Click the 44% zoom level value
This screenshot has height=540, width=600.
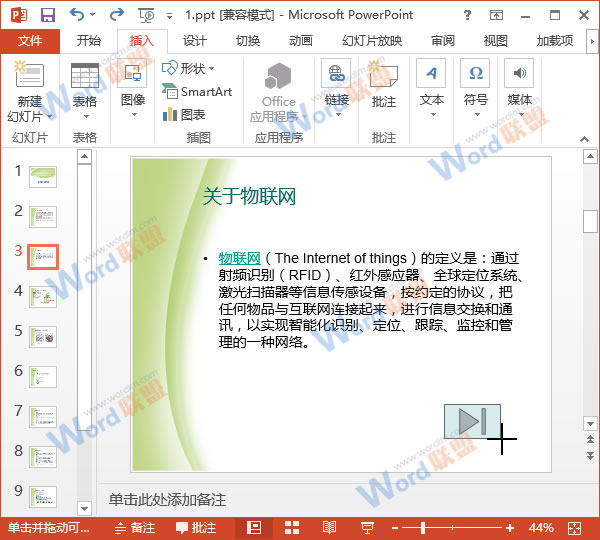click(541, 528)
